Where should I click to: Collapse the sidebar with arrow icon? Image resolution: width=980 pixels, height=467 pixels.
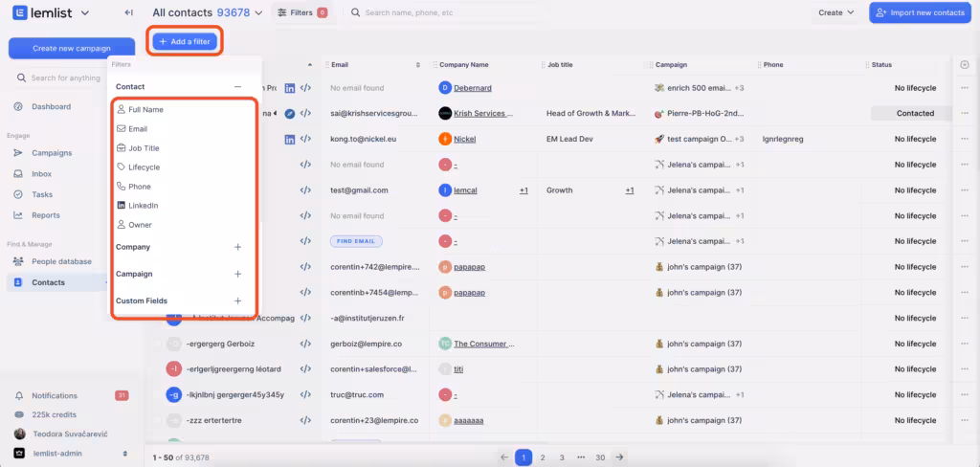click(x=129, y=12)
